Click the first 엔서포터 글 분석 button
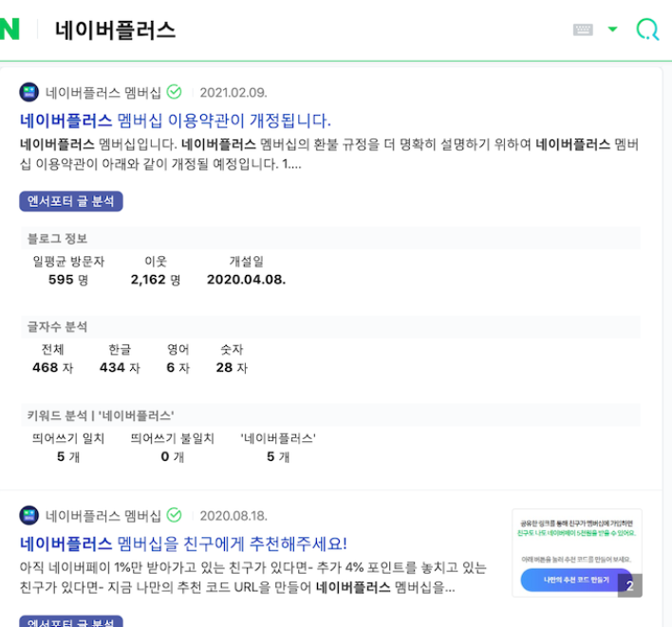The width and height of the screenshot is (672, 627). click(71, 201)
